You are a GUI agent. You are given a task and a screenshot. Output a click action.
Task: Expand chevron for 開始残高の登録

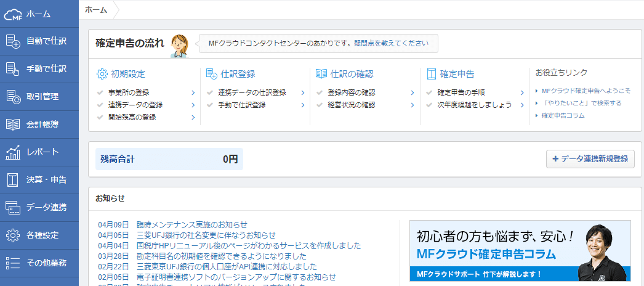pyautogui.click(x=193, y=117)
